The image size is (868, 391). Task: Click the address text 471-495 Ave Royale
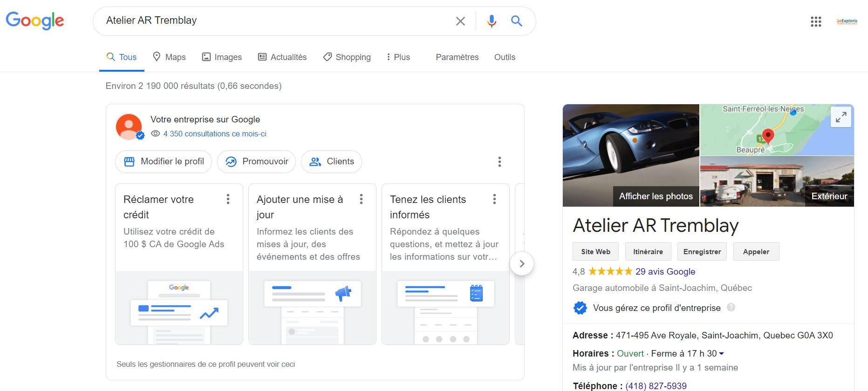click(724, 335)
